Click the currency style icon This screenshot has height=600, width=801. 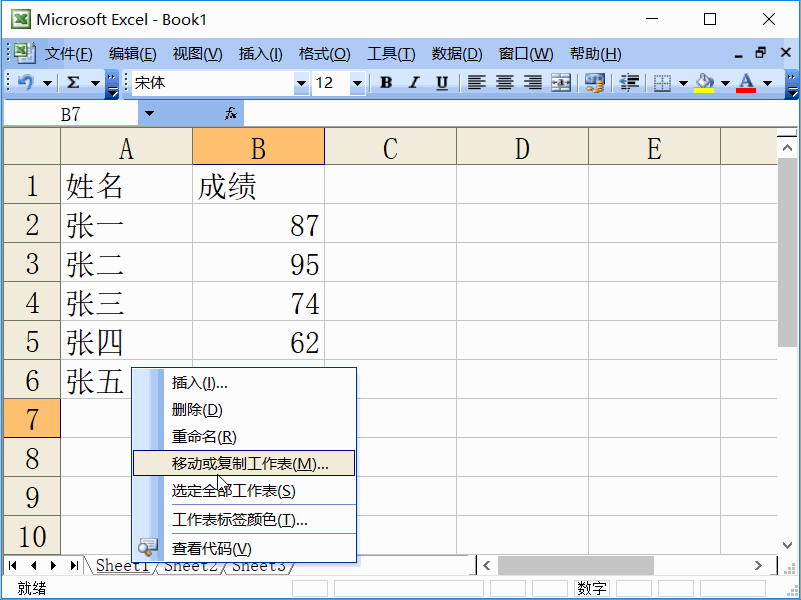595,82
